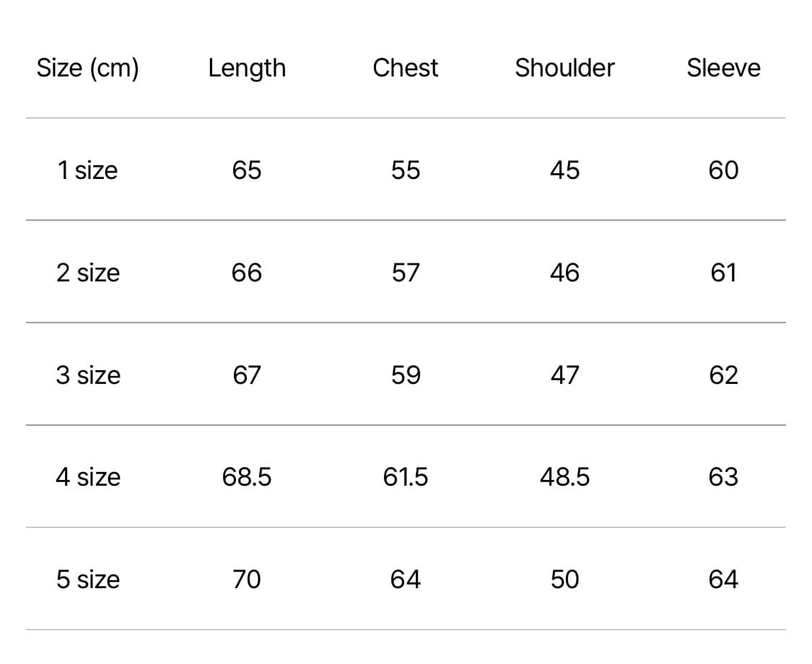The image size is (812, 664).
Task: Select the "5 size" row label
Action: (87, 580)
